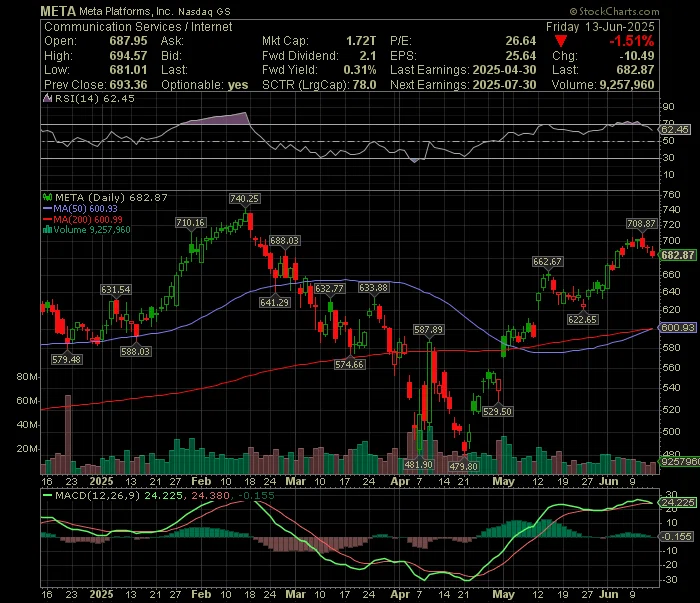Click the META ticker symbol header

58,11
